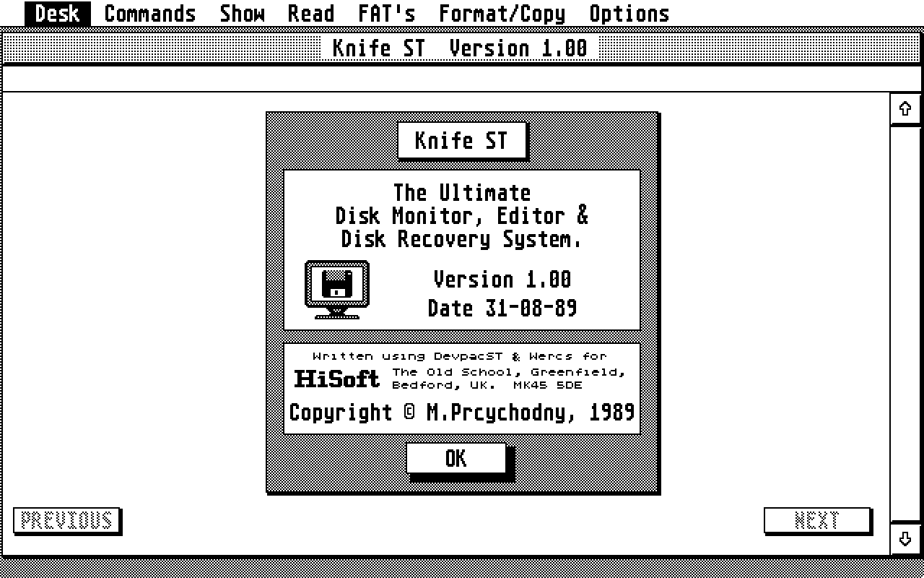
Task: Click 'Bedford, UK. MK45 5DE' address line
Action: coord(487,385)
